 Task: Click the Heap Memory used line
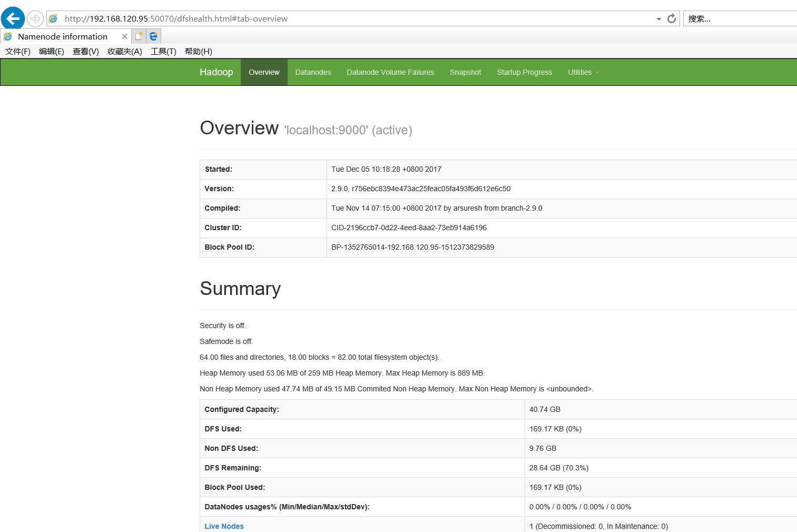(342, 373)
